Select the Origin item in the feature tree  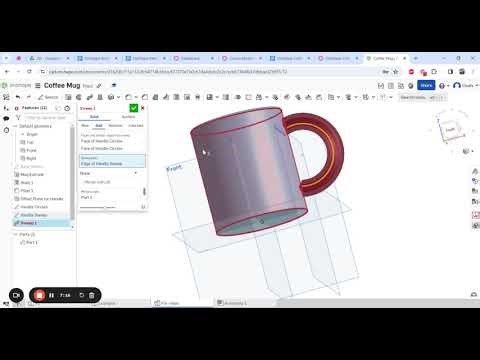click(x=32, y=134)
